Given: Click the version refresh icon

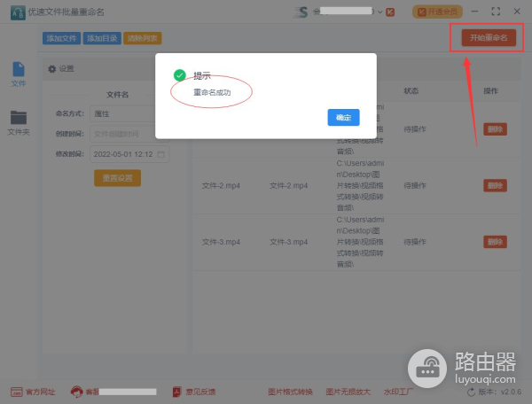Looking at the screenshot, I should pyautogui.click(x=471, y=392).
